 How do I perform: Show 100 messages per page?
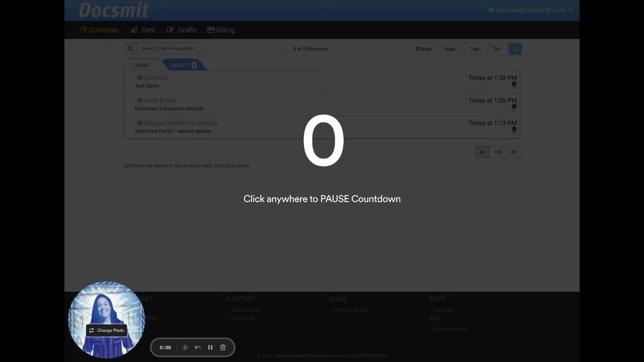498,152
